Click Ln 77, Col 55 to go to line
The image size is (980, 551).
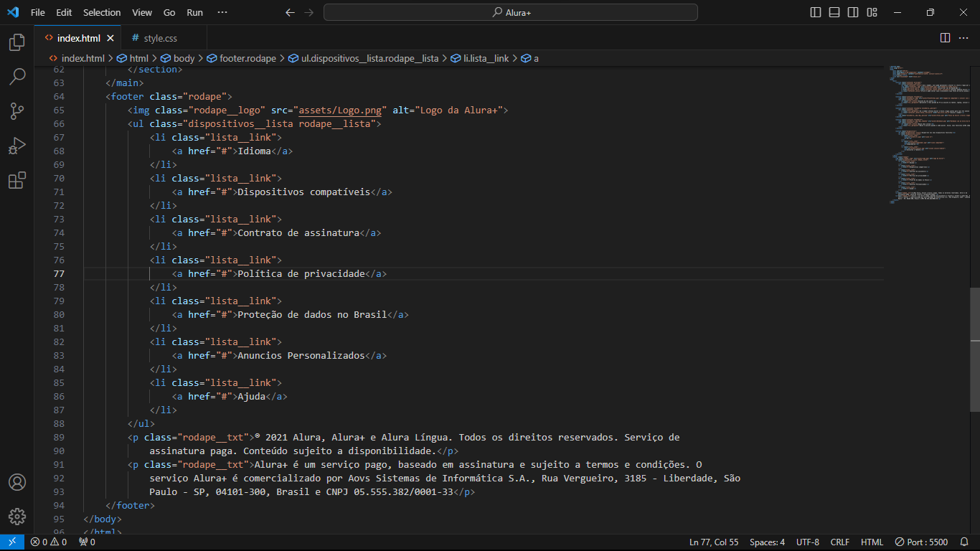714,542
